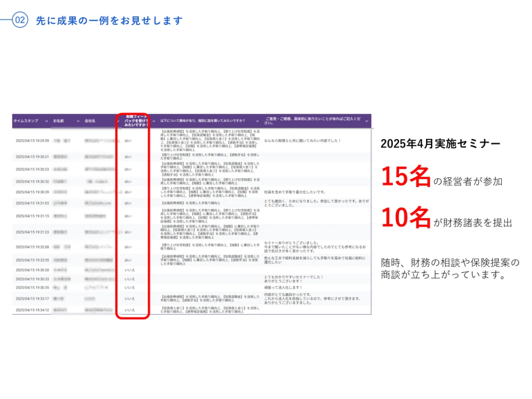Click comment starting とても面白く、ためになりました
Viewport: 532px width, 399px height.
tap(316, 203)
